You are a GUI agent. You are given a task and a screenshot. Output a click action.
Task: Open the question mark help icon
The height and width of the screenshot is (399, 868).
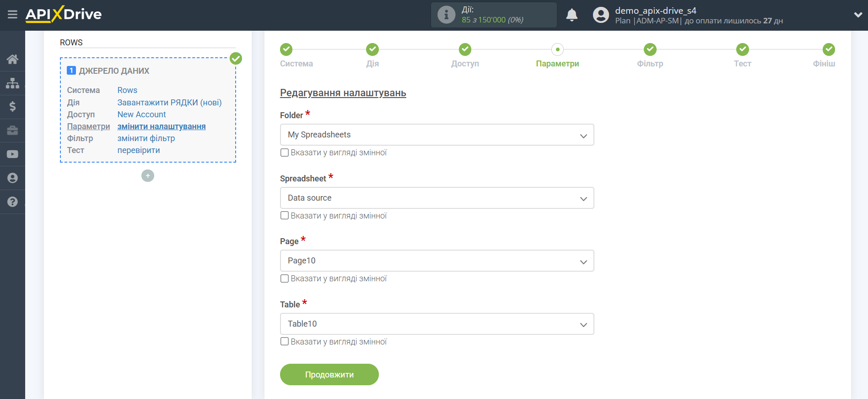click(x=12, y=202)
